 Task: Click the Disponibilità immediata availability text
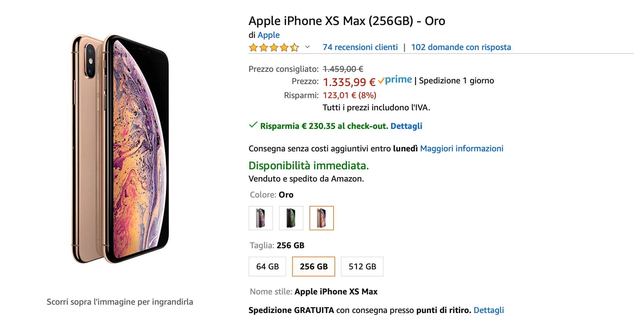pos(309,165)
